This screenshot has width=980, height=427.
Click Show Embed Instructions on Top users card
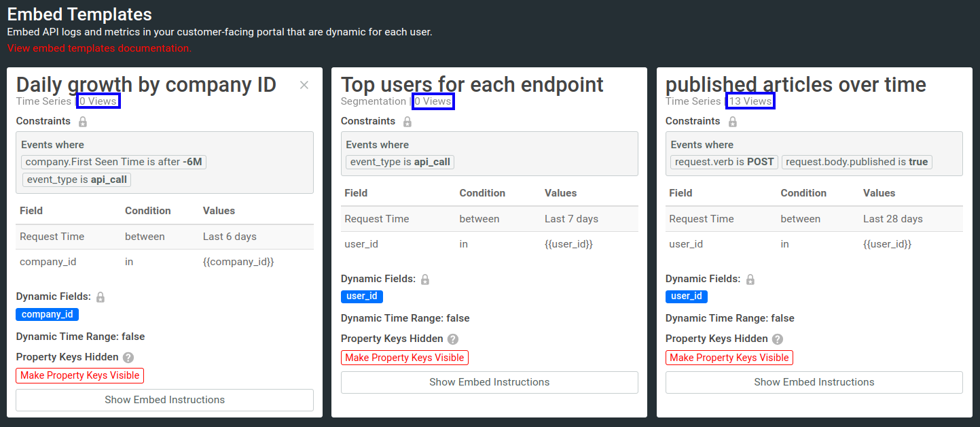point(489,382)
